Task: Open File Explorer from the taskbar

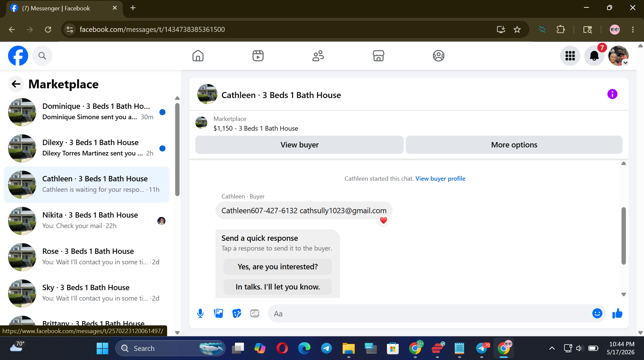Action: [349, 348]
